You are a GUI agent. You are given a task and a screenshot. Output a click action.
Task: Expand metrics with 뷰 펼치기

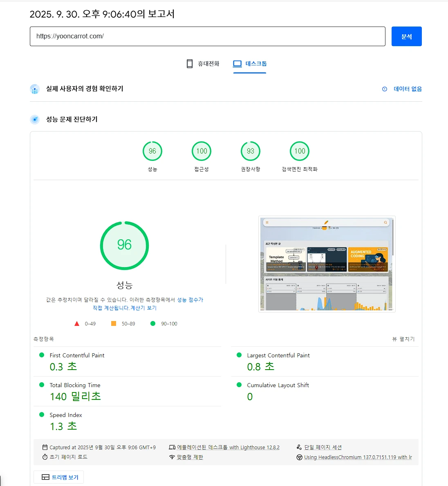click(403, 339)
